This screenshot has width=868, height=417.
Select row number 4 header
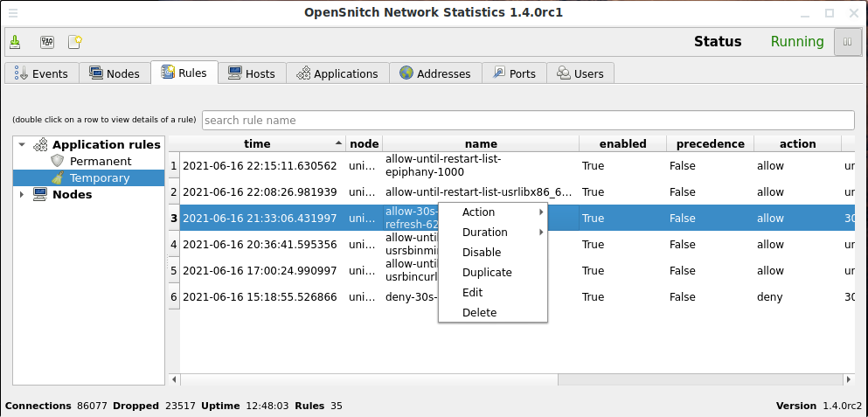pyautogui.click(x=174, y=244)
